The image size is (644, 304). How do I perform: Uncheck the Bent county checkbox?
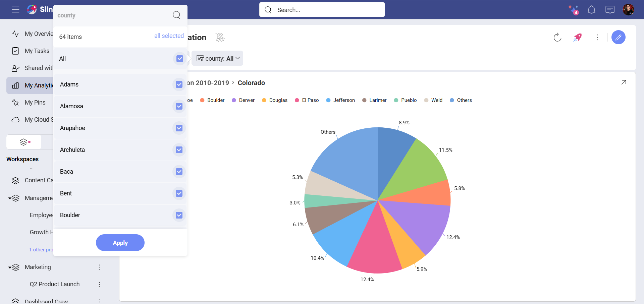tap(179, 193)
